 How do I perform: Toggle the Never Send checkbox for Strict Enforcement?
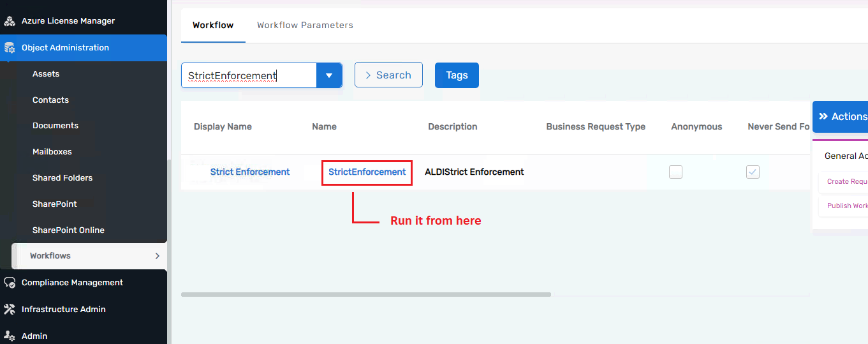tap(753, 172)
